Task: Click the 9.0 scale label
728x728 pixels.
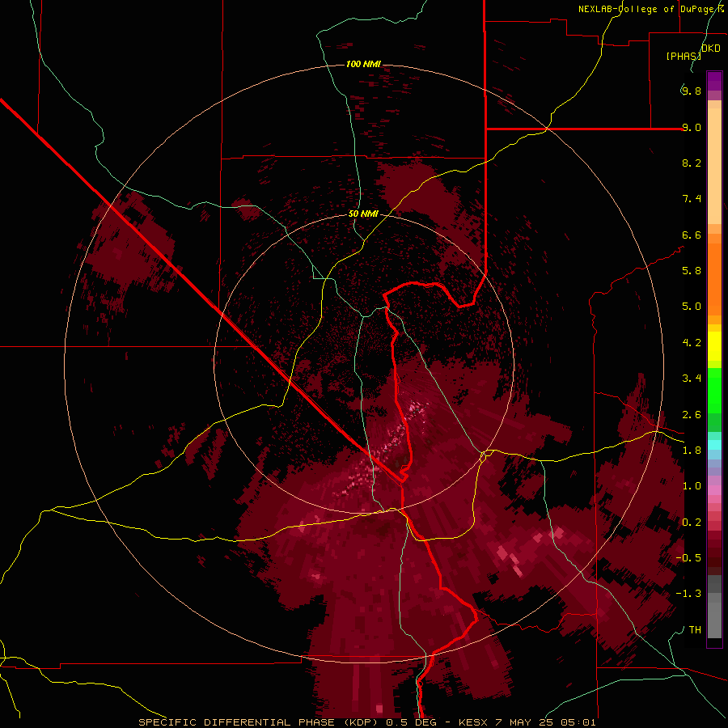Action: coord(692,127)
